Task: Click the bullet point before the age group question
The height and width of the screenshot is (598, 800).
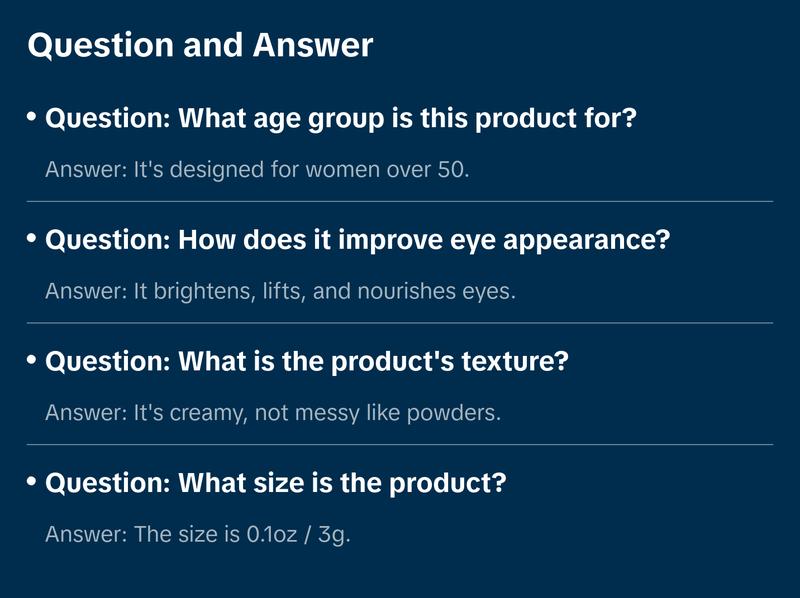Action: (32, 117)
